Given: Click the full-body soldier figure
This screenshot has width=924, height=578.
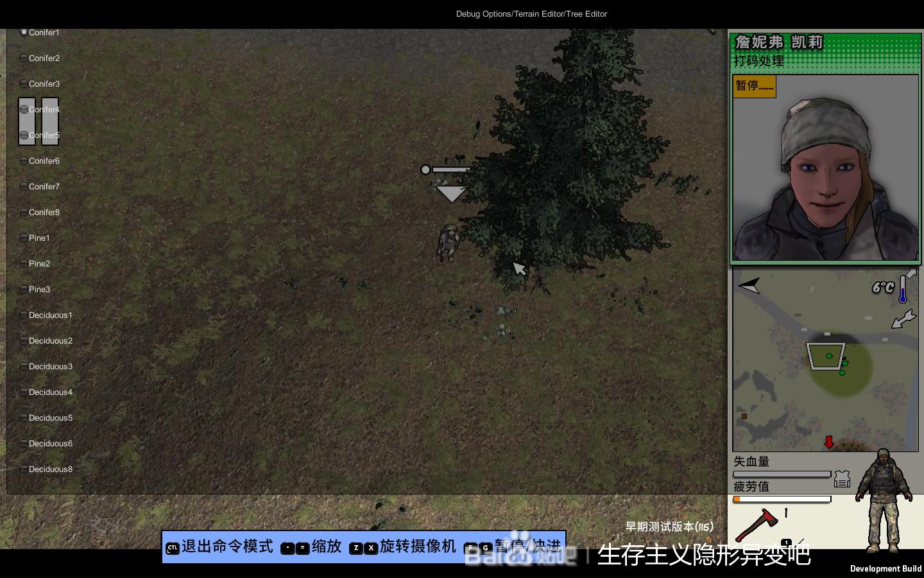Looking at the screenshot, I should click(884, 501).
